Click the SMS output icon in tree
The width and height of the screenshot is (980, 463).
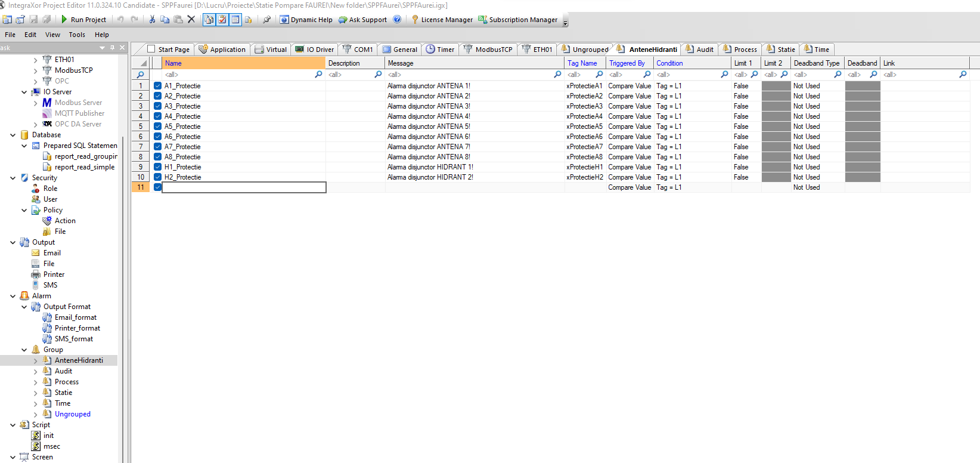coord(36,285)
